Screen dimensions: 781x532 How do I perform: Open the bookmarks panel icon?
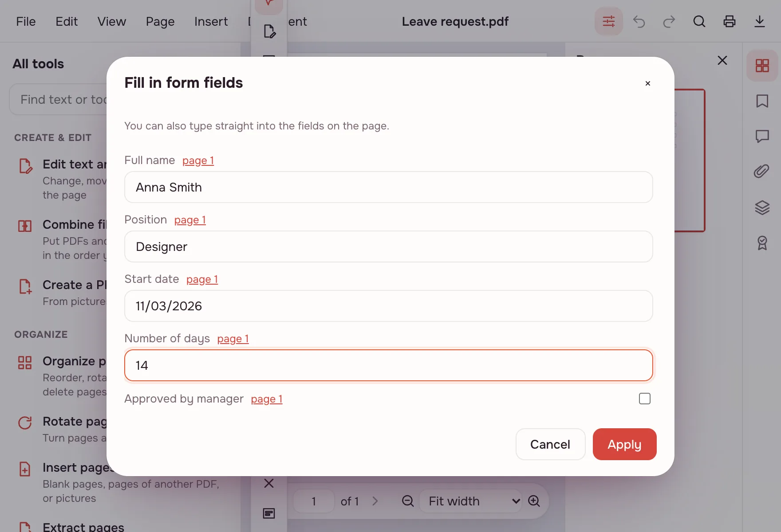pyautogui.click(x=762, y=101)
